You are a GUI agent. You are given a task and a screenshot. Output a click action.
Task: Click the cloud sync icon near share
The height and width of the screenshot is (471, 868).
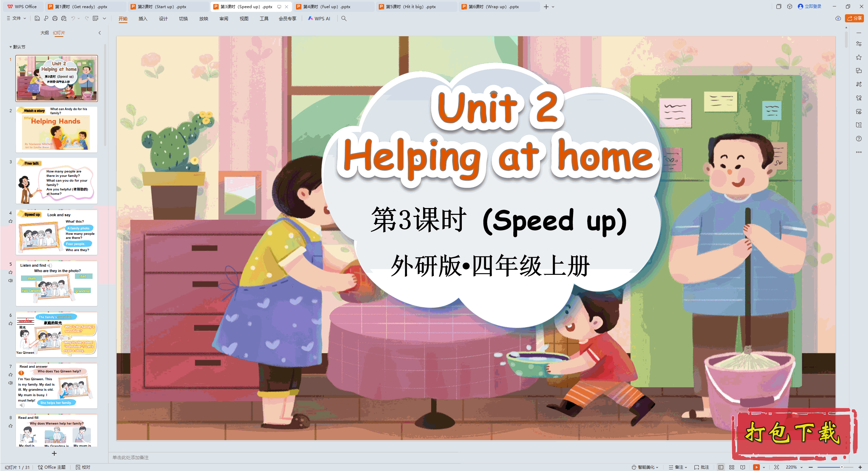(x=838, y=18)
